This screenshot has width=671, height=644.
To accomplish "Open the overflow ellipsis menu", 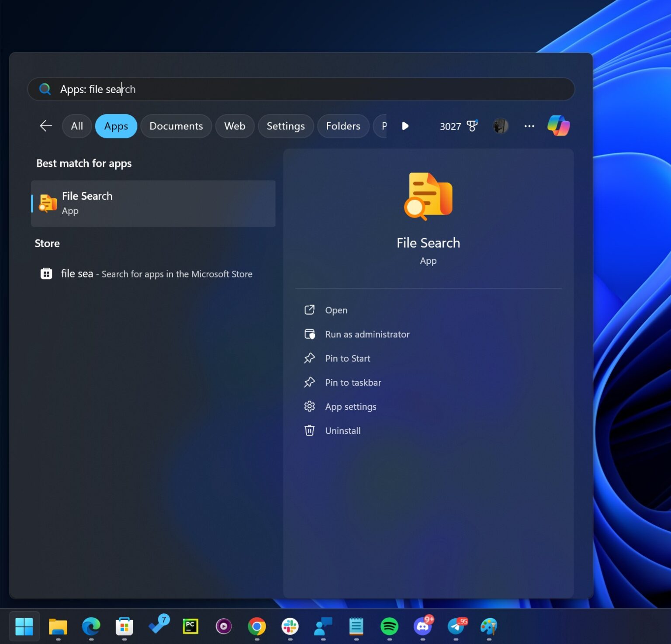I will 529,126.
